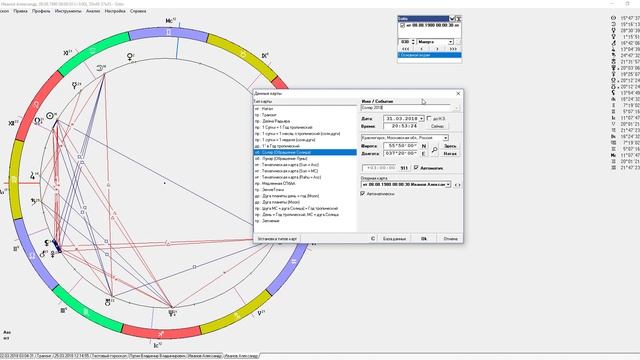Click the Широта latitude input field

401,146
